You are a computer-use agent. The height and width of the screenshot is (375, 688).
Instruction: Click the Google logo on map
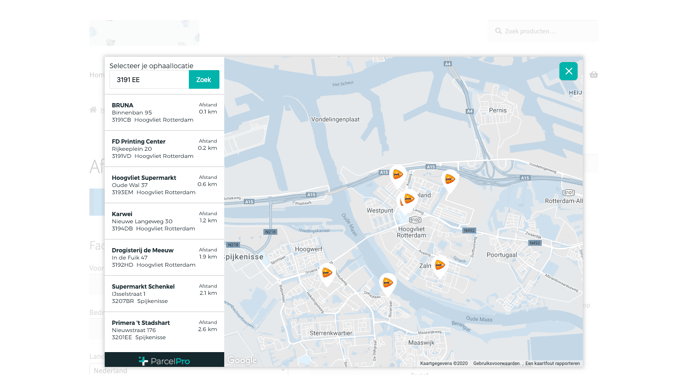coord(242,361)
